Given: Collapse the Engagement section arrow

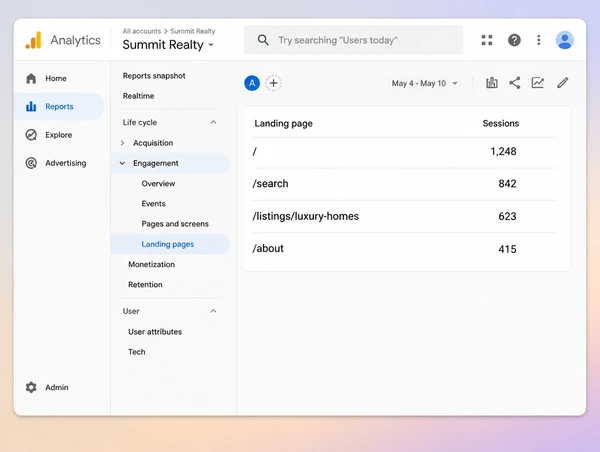Looking at the screenshot, I should (x=122, y=163).
